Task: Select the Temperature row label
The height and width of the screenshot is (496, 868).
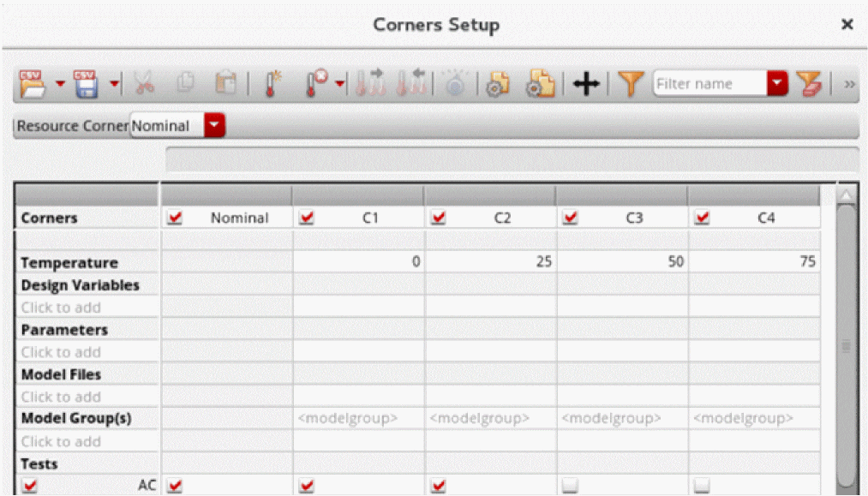Action: click(x=69, y=262)
